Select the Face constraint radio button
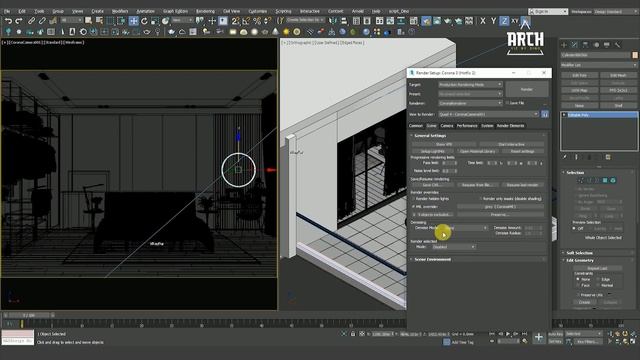Screen dimensions: 640x360 [578, 285]
